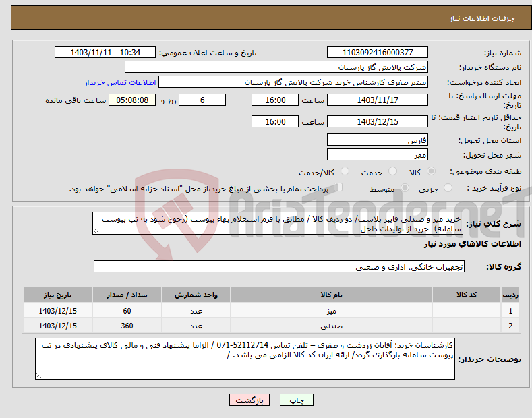Toggle the اسناد خزانه اسلامی payment checkbox
Image resolution: width=532 pixels, height=418 pixels.
pyautogui.click(x=338, y=187)
